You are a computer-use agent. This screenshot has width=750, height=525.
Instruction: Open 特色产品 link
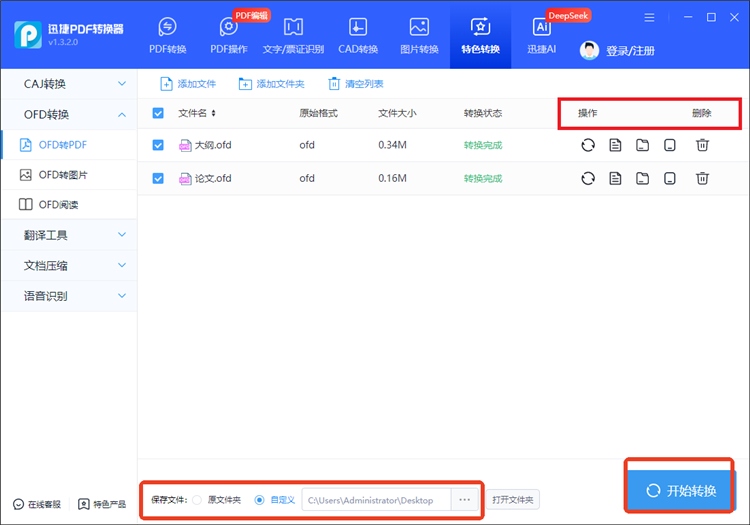[x=102, y=504]
